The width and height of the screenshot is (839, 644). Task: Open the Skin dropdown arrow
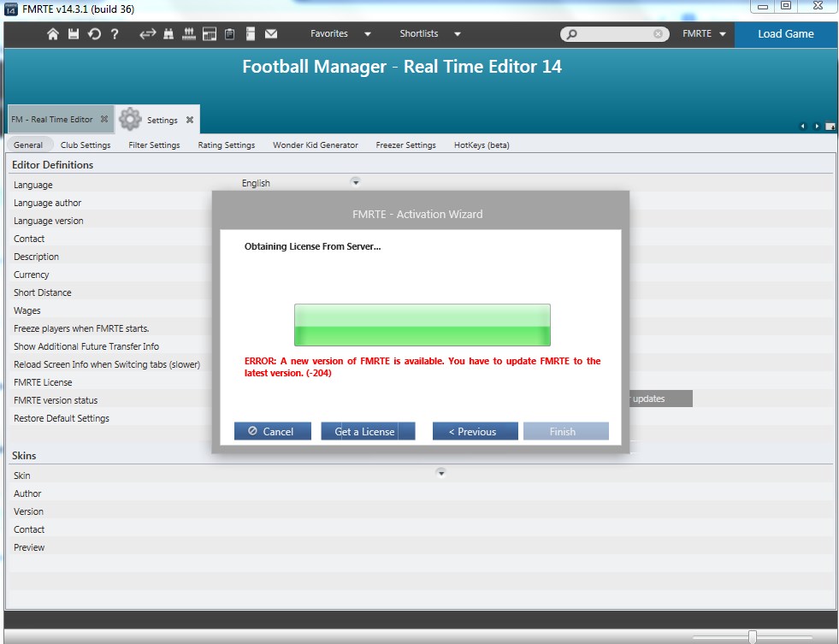coord(441,473)
